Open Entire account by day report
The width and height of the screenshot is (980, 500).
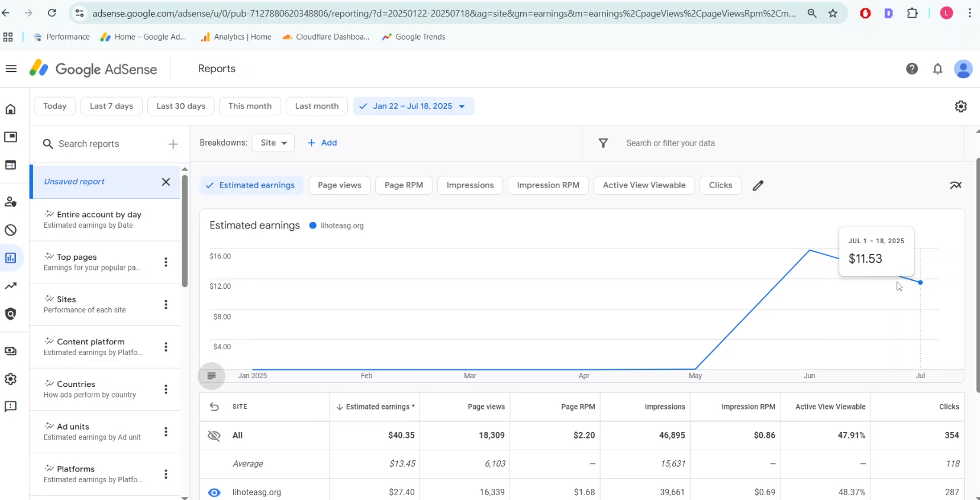click(105, 220)
